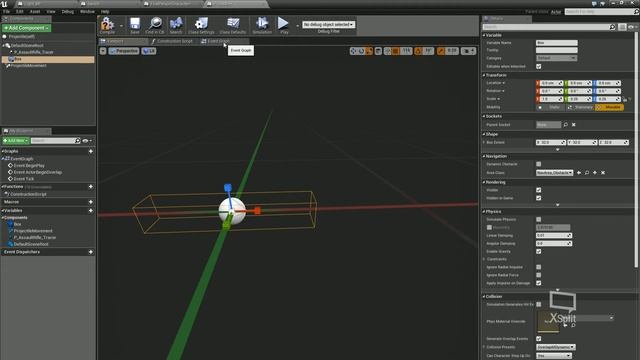Toggle Apply Impulse on Damage checkbox
The image size is (640, 360).
pyautogui.click(x=538, y=283)
